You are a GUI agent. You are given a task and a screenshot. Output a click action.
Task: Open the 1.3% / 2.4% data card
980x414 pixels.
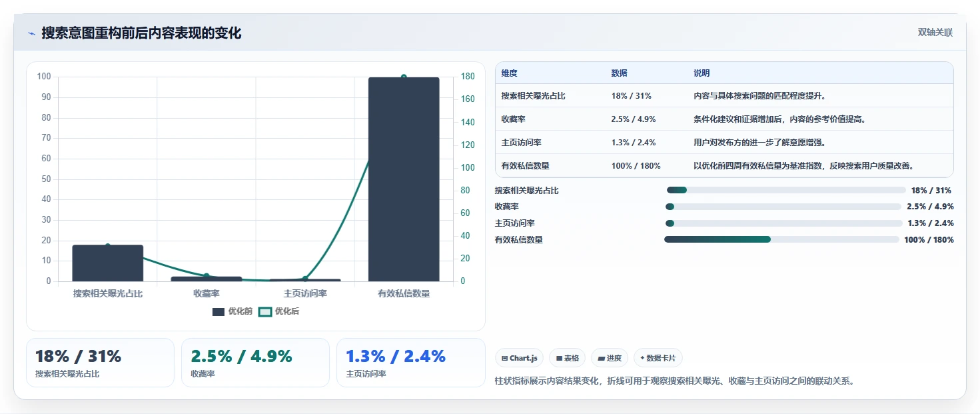411,363
